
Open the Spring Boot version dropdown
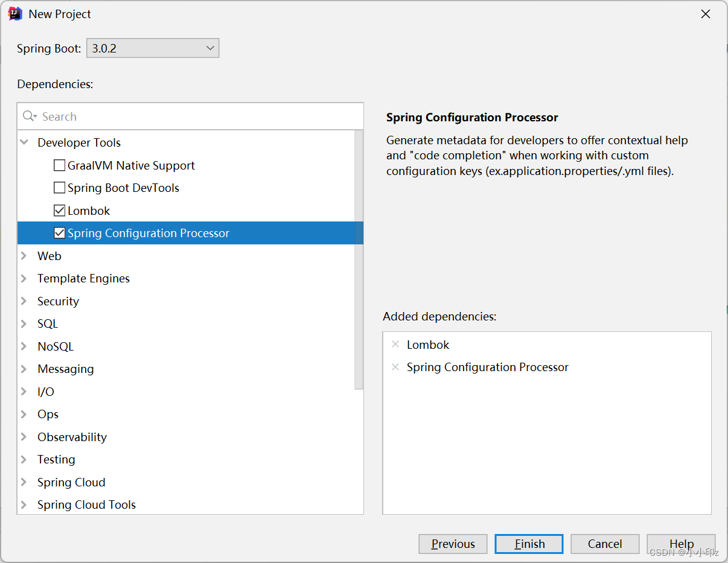pyautogui.click(x=153, y=48)
